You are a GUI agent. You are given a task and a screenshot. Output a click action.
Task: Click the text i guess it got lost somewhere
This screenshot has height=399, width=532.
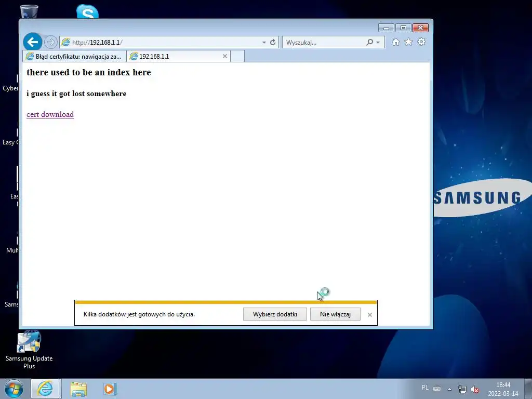pyautogui.click(x=77, y=94)
